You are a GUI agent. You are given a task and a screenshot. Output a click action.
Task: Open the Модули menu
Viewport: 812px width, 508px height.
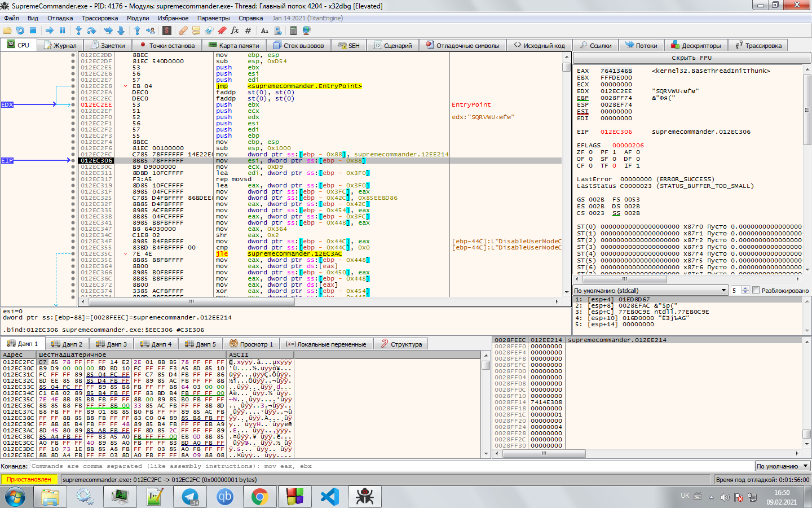[x=138, y=18]
